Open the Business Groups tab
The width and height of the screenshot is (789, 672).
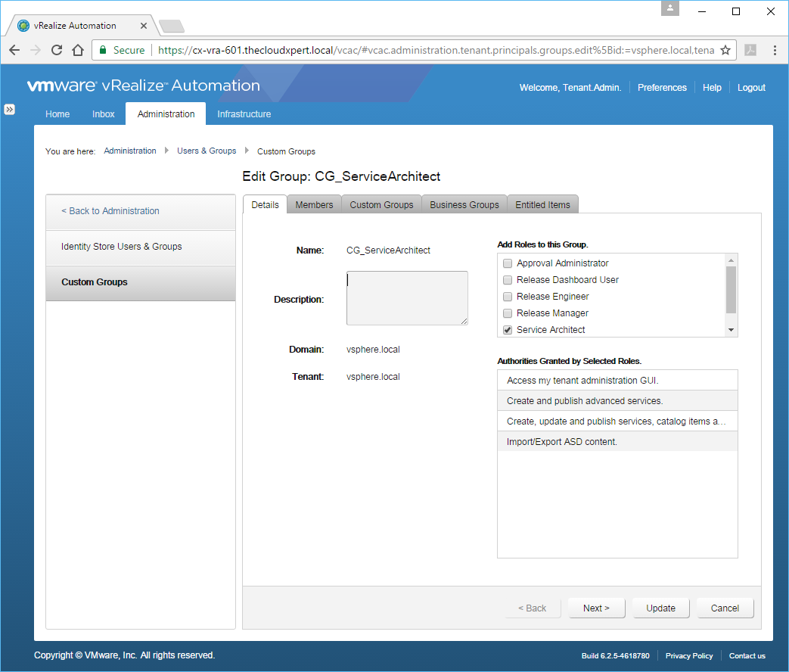464,205
